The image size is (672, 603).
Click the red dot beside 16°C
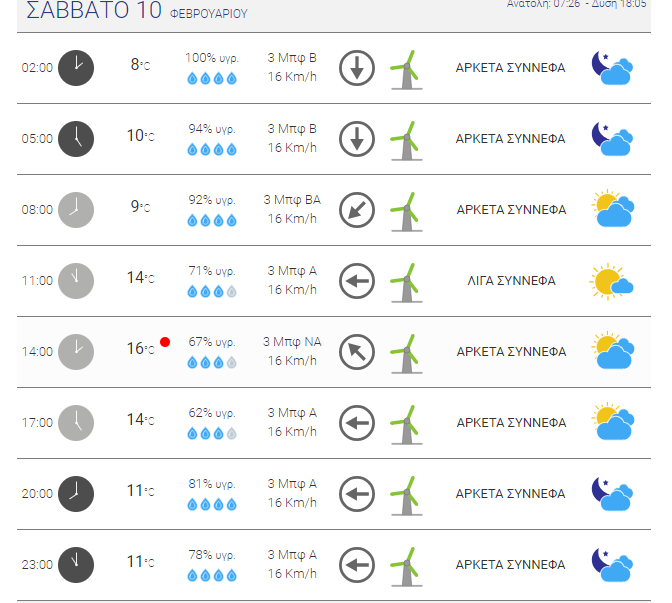pos(165,342)
